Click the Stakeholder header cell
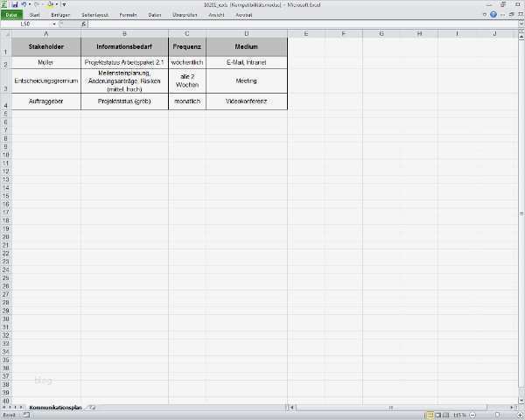 (46, 47)
